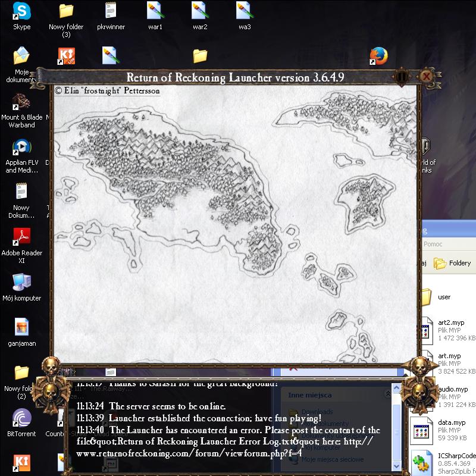Select the ganjaman image file icon
This screenshot has height=476, width=476.
click(22, 332)
